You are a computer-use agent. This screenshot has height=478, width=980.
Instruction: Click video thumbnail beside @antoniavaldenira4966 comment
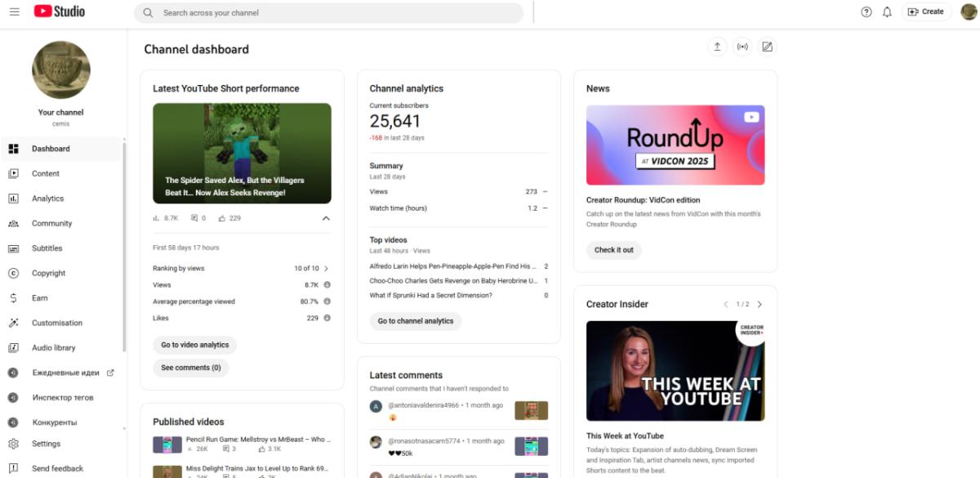531,410
